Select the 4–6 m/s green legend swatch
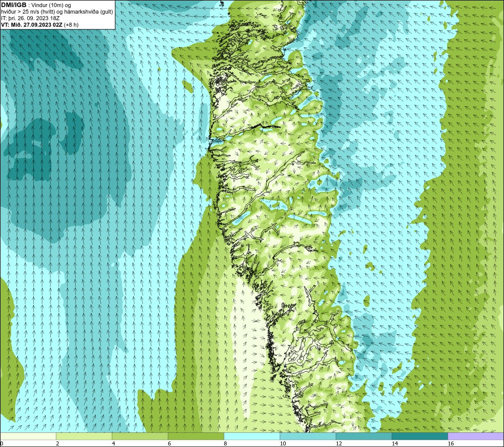504x447 pixels. [140, 436]
